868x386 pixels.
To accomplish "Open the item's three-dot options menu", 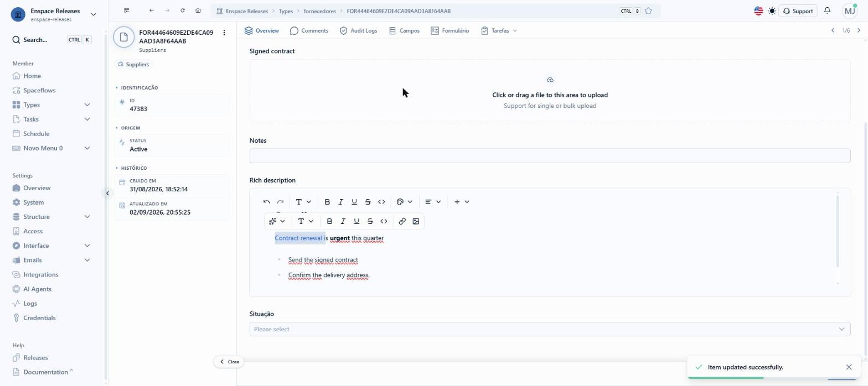I will [x=224, y=33].
